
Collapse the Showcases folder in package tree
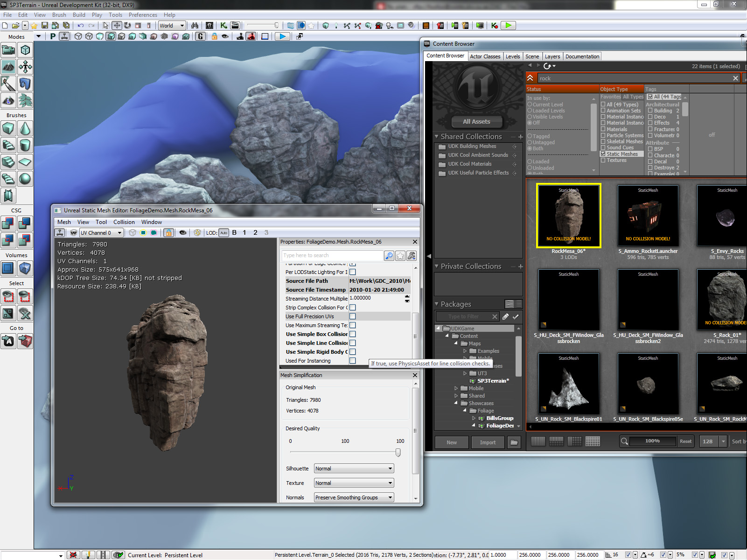pyautogui.click(x=456, y=403)
